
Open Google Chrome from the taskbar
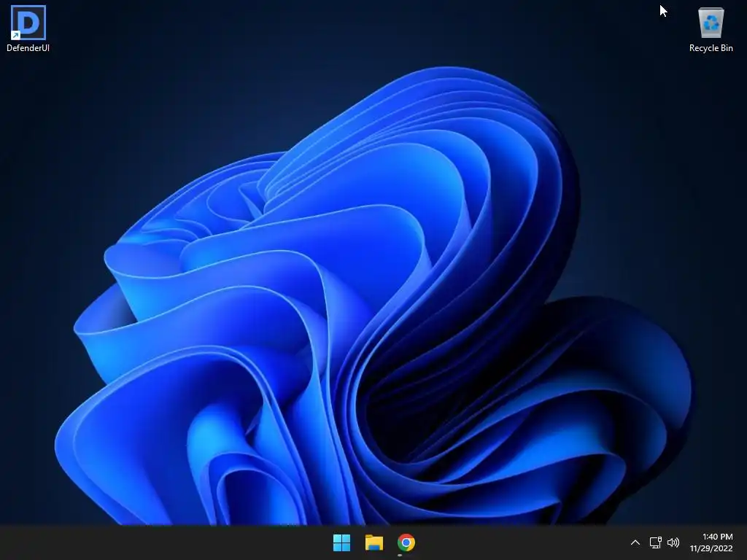click(x=406, y=542)
